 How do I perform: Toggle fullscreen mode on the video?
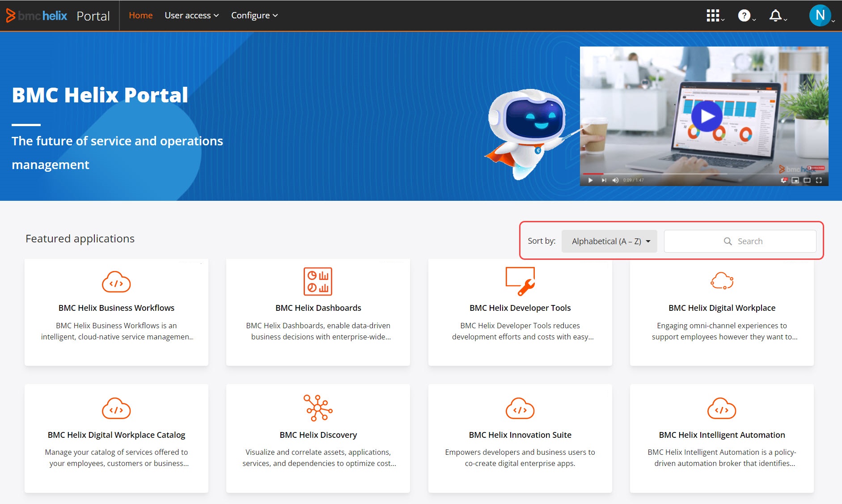[x=819, y=180]
